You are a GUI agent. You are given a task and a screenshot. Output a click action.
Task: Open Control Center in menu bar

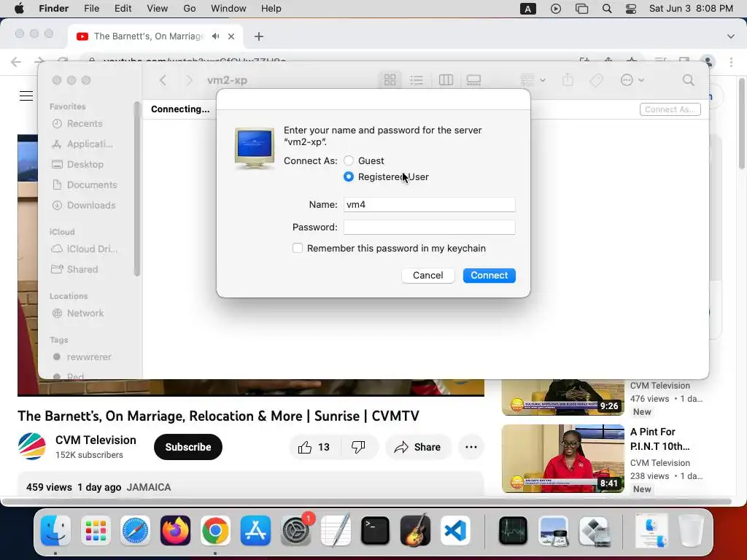tap(631, 9)
